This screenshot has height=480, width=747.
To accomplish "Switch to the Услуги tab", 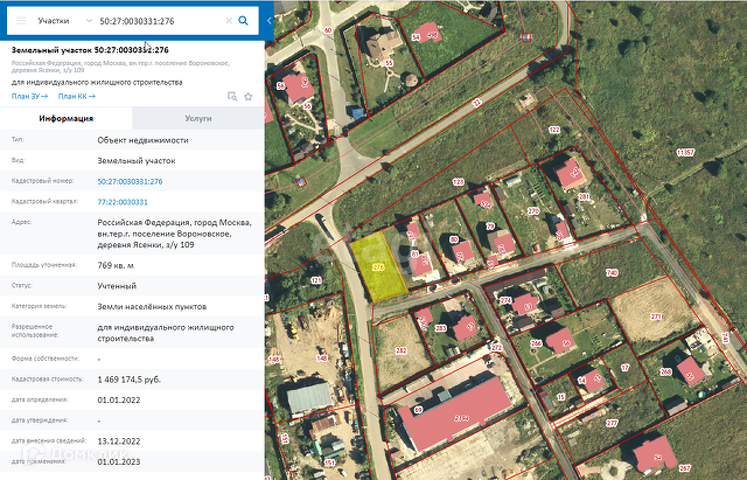I will coord(198,119).
